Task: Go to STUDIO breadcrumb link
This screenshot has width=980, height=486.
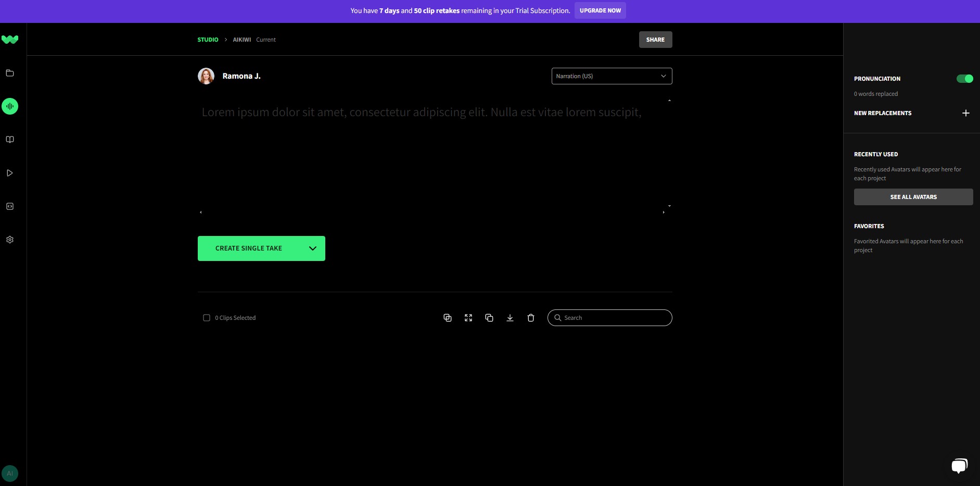Action: coord(208,40)
